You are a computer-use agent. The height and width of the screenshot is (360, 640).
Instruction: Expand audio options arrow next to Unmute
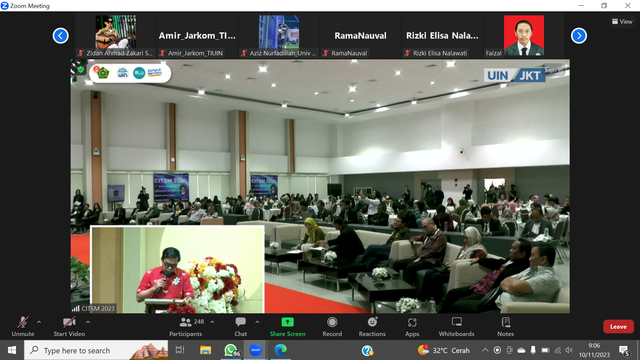(39, 322)
